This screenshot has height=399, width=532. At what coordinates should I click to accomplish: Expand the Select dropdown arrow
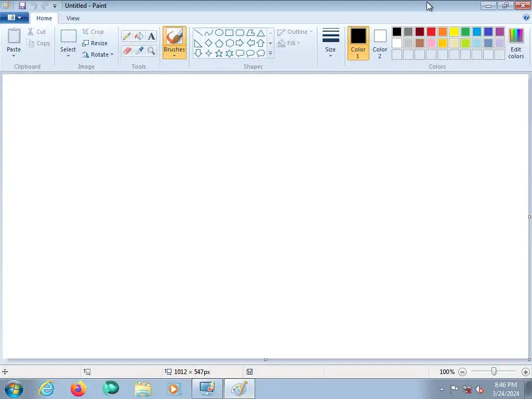(x=68, y=56)
